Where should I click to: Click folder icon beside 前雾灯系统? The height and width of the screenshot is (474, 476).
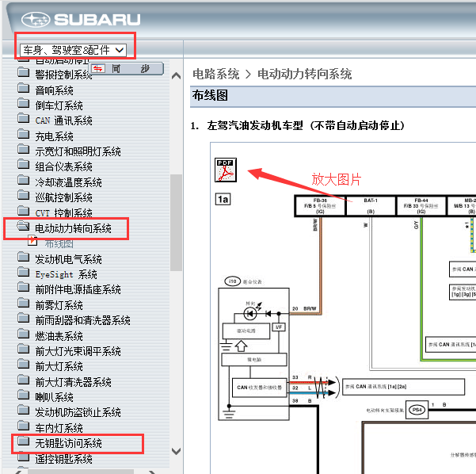[24, 304]
